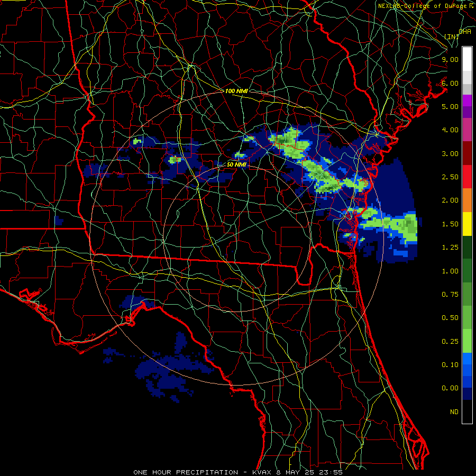Viewport: 476px width, 476px height.
Task: Click the 50 NMI range ring label
Action: pos(236,164)
